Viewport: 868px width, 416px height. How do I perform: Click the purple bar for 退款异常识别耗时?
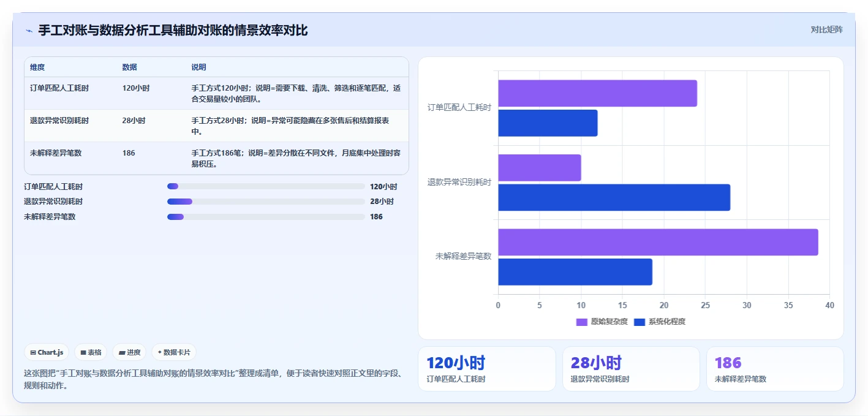(540, 168)
